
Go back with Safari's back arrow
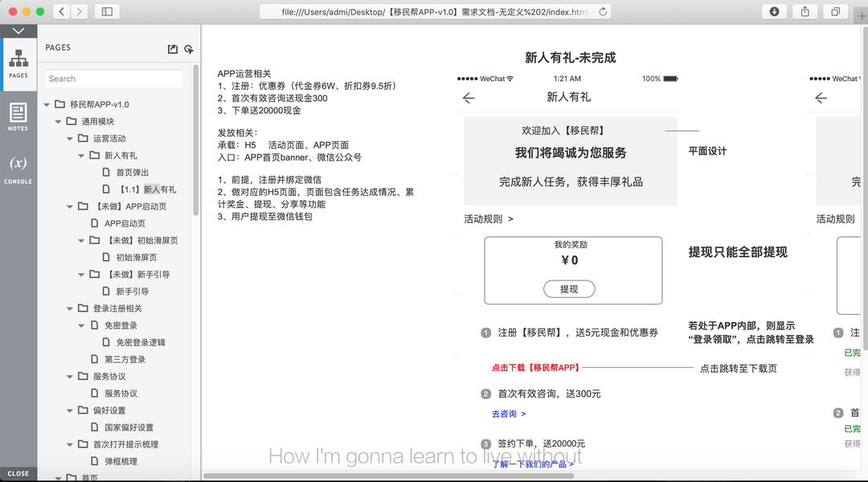pos(62,11)
